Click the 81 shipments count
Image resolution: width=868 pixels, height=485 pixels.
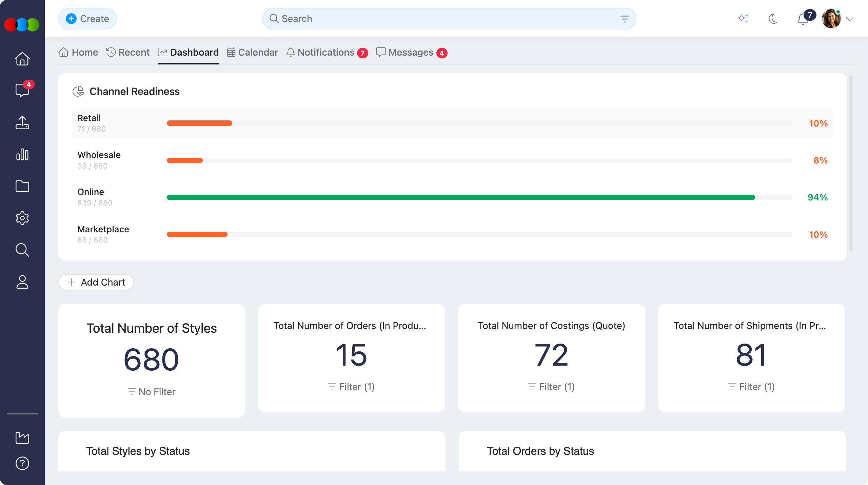pyautogui.click(x=752, y=355)
